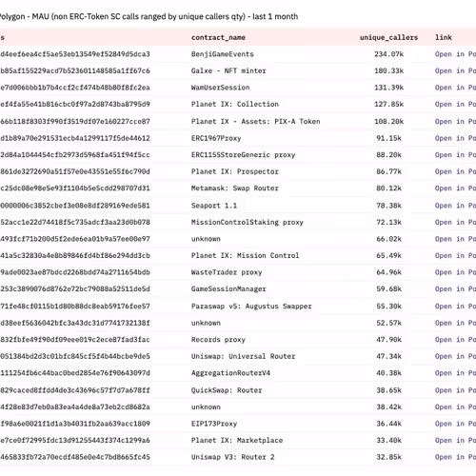Select the Galxe - NFT minter cell
The image size is (476, 476).
point(228,70)
